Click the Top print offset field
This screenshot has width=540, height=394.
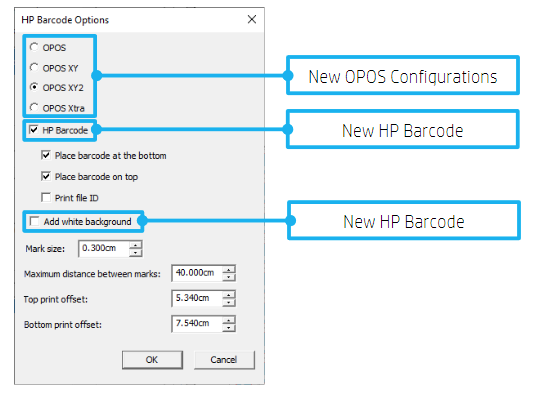(x=197, y=298)
